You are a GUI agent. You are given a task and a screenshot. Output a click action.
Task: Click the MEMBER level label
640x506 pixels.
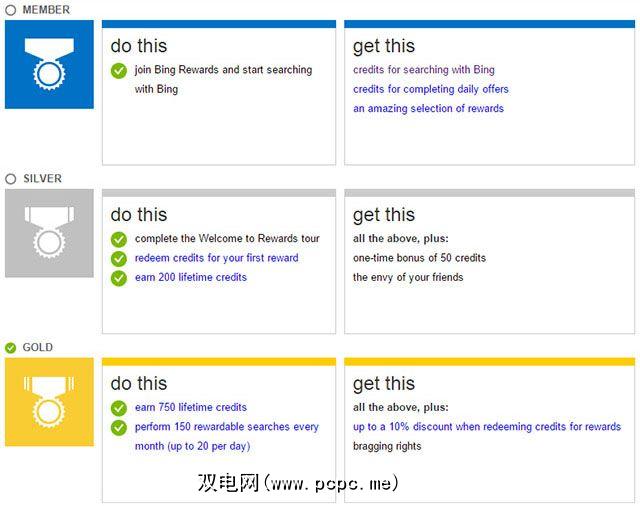point(46,10)
